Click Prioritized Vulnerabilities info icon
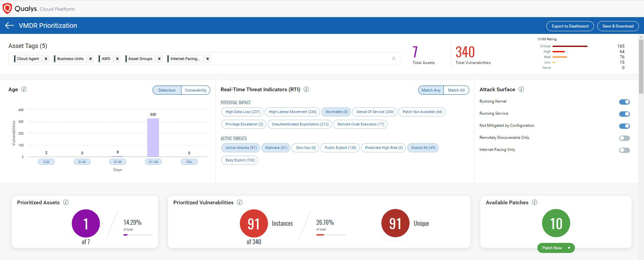This screenshot has width=644, height=260. pos(239,202)
